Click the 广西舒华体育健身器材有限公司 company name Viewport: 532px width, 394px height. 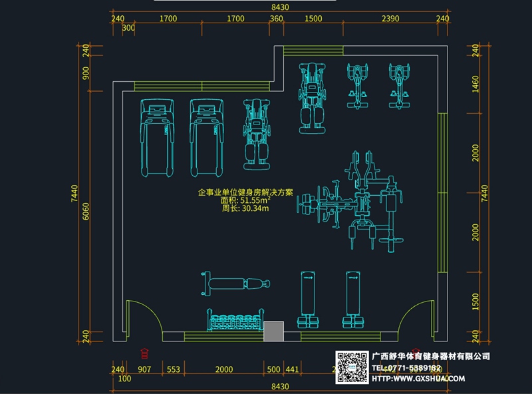pyautogui.click(x=431, y=356)
